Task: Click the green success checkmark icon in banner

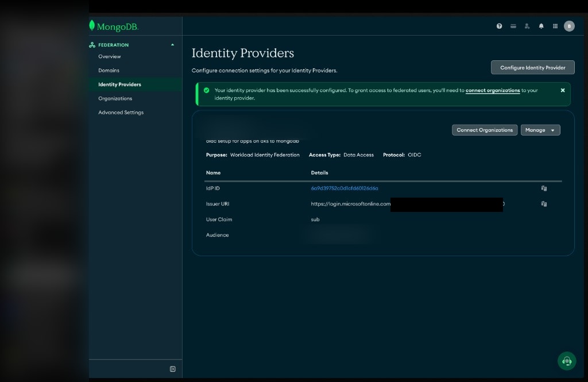Action: 206,90
